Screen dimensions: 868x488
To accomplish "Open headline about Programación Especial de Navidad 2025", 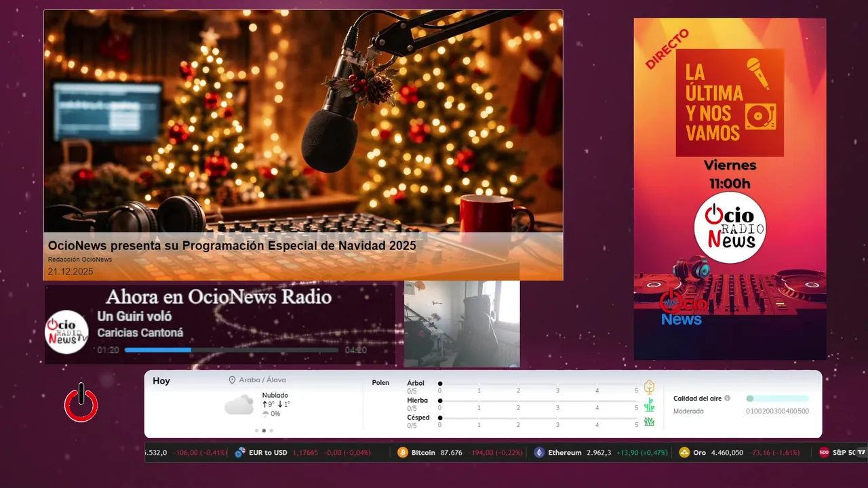I will (232, 245).
